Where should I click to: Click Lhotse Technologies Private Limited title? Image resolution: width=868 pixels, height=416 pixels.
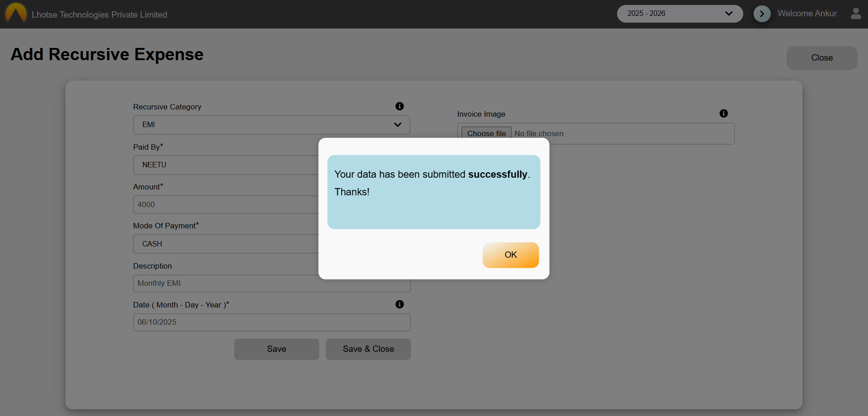(99, 15)
